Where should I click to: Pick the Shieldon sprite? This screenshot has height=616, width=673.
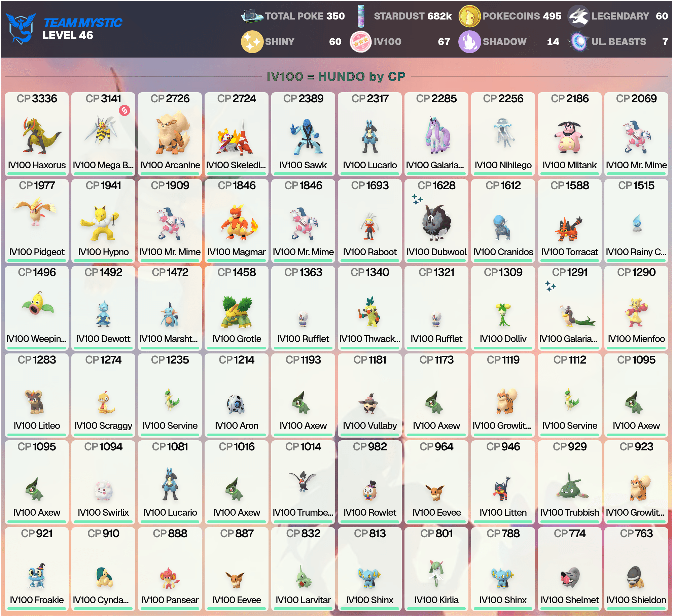click(x=635, y=577)
